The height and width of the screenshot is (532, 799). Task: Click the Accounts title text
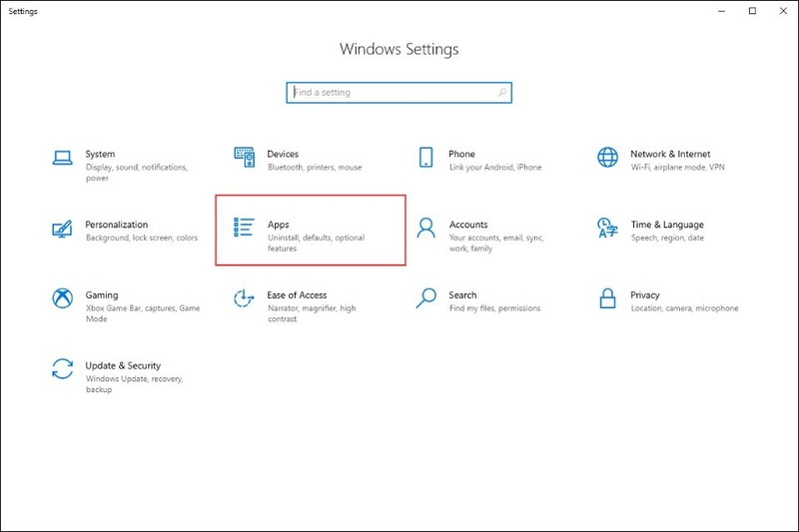point(468,225)
